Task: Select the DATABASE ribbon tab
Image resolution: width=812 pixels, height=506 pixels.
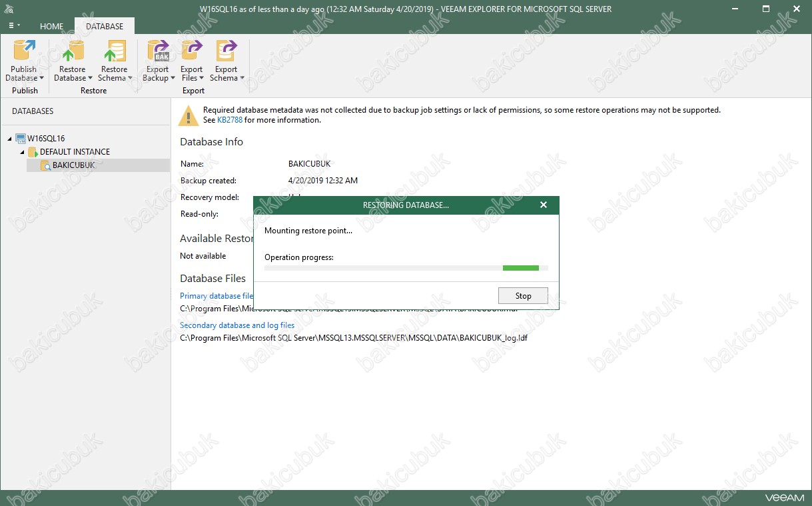Action: [x=105, y=27]
